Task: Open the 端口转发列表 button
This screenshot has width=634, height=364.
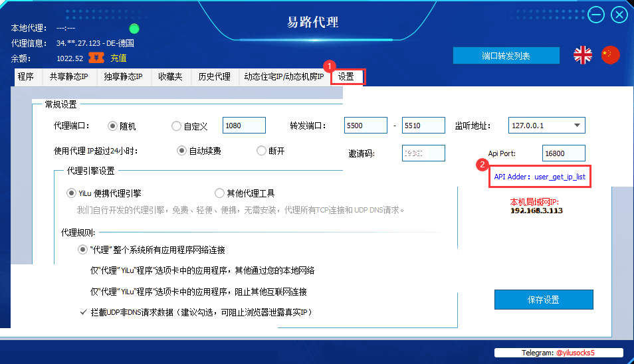Action: pyautogui.click(x=506, y=55)
